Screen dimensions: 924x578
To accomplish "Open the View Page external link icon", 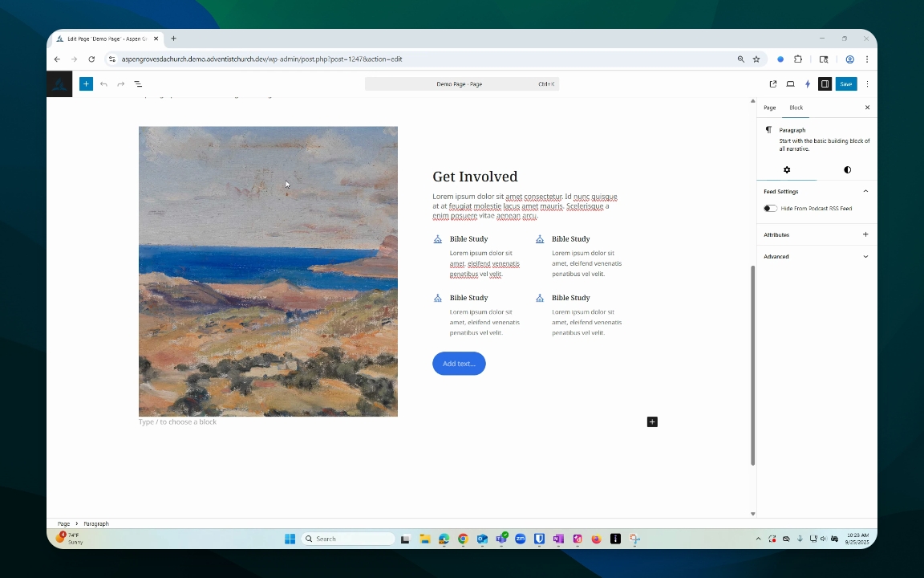I will point(773,83).
